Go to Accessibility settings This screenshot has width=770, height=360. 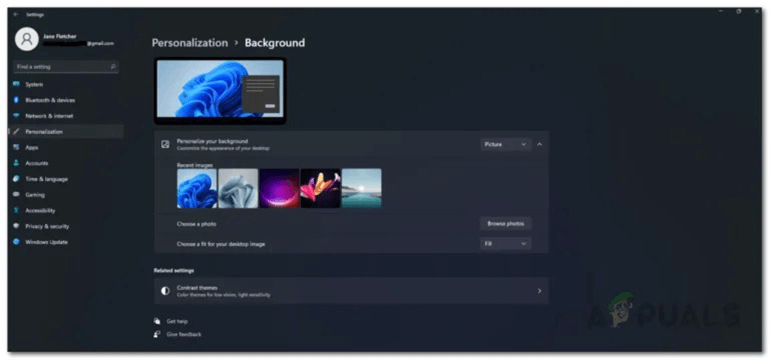click(40, 210)
